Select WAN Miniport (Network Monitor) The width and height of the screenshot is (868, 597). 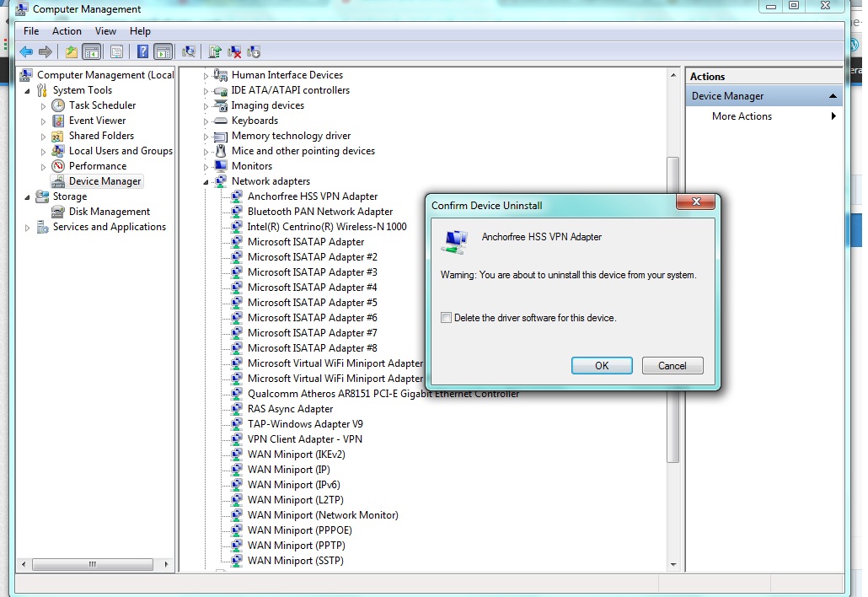click(323, 515)
